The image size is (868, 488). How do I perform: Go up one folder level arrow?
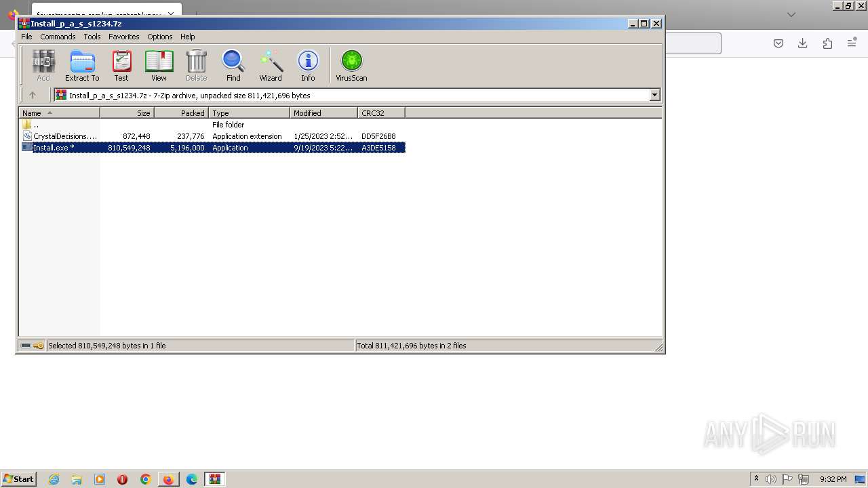point(32,96)
